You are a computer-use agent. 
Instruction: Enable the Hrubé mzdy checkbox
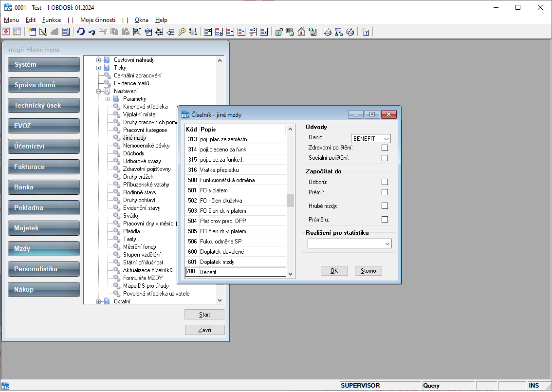385,206
